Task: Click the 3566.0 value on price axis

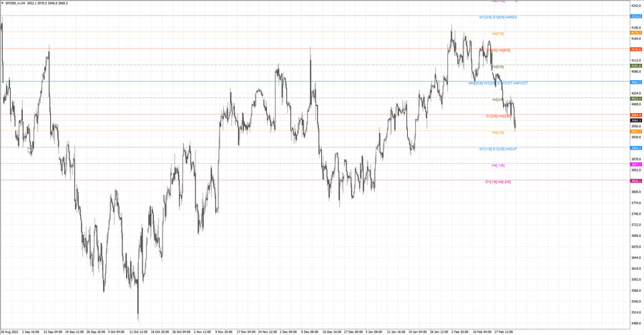Action: [636, 291]
